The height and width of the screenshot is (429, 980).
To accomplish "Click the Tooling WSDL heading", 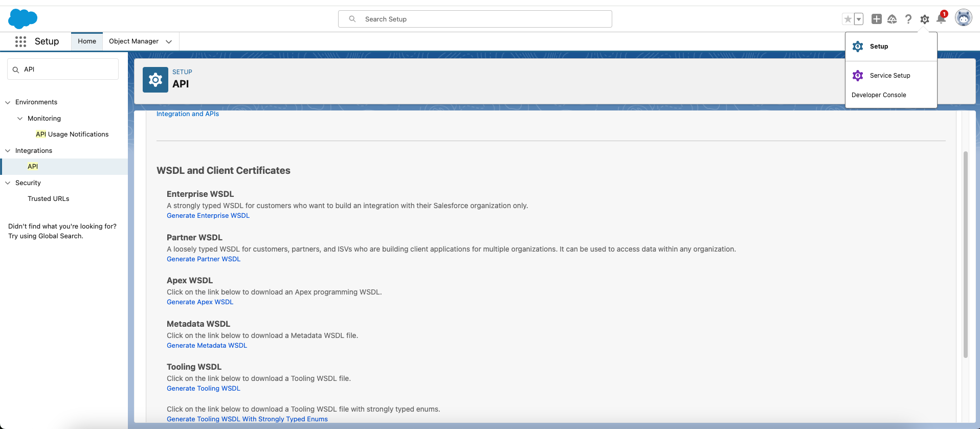I will [x=194, y=367].
